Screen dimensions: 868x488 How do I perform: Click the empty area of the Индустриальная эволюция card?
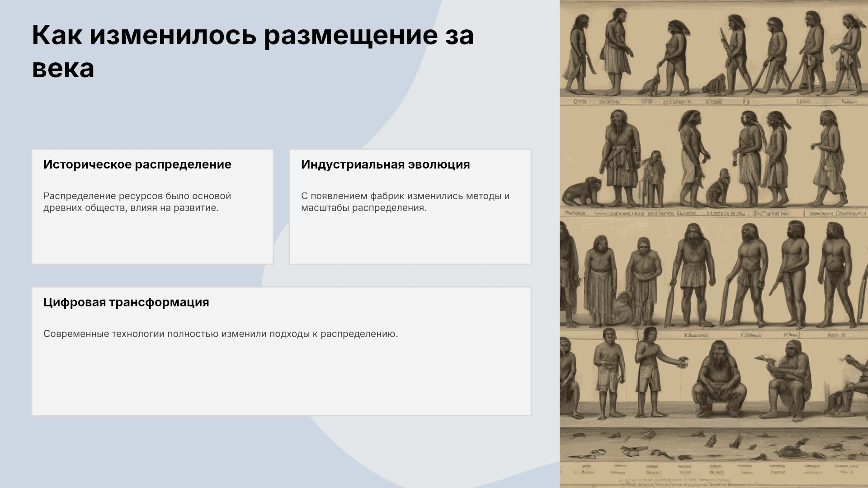(410, 239)
